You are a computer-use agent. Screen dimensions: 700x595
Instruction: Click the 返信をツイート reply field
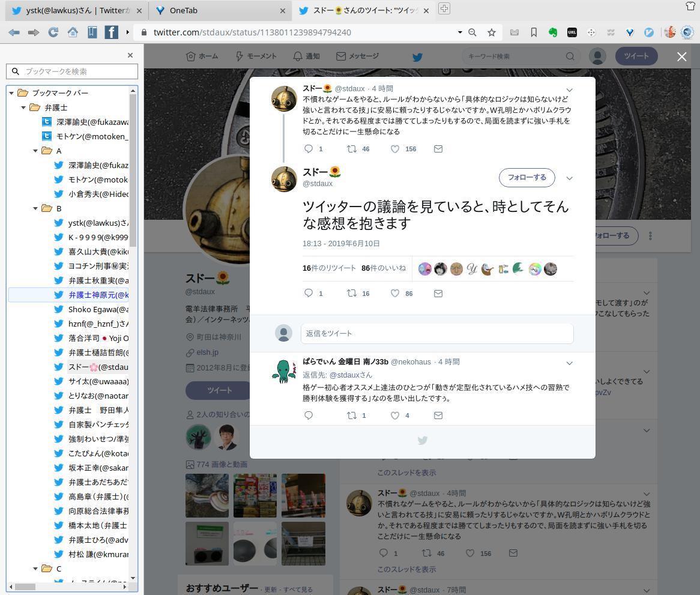pos(437,333)
